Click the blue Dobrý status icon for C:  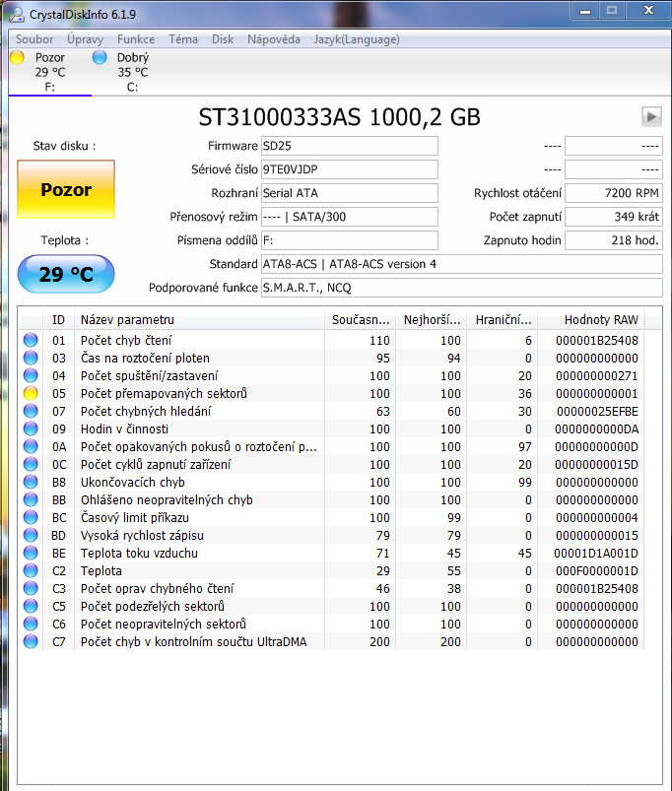[100, 57]
